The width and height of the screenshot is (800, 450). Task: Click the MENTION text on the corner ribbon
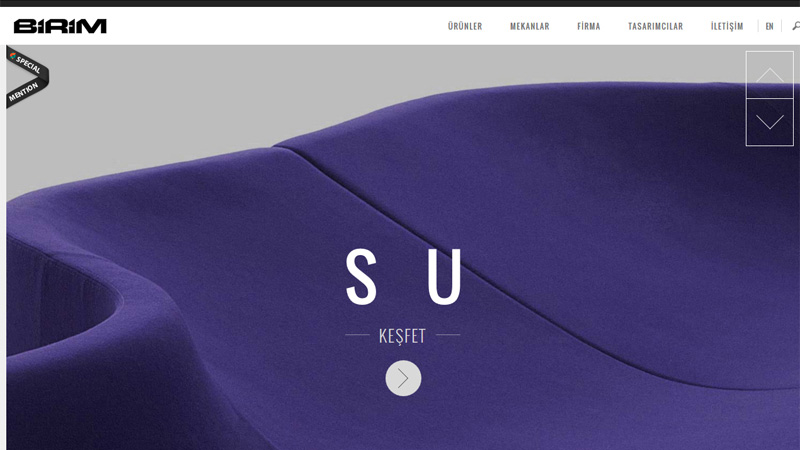[23, 92]
